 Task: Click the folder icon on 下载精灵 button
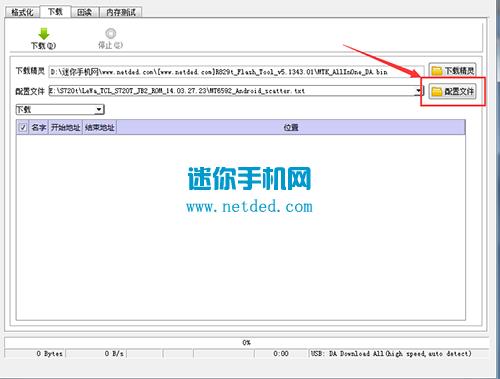click(437, 71)
